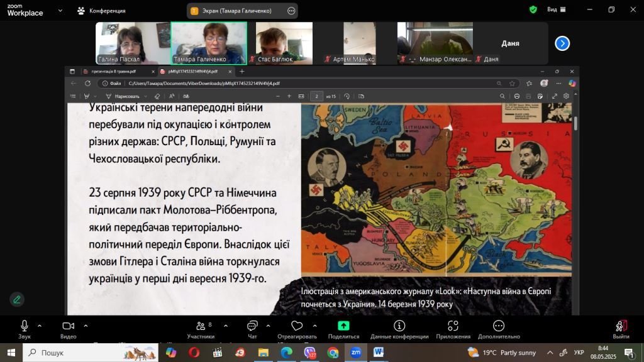This screenshot has width=644, height=362.
Task: Mute microphone using the Звук button
Action: 25,329
